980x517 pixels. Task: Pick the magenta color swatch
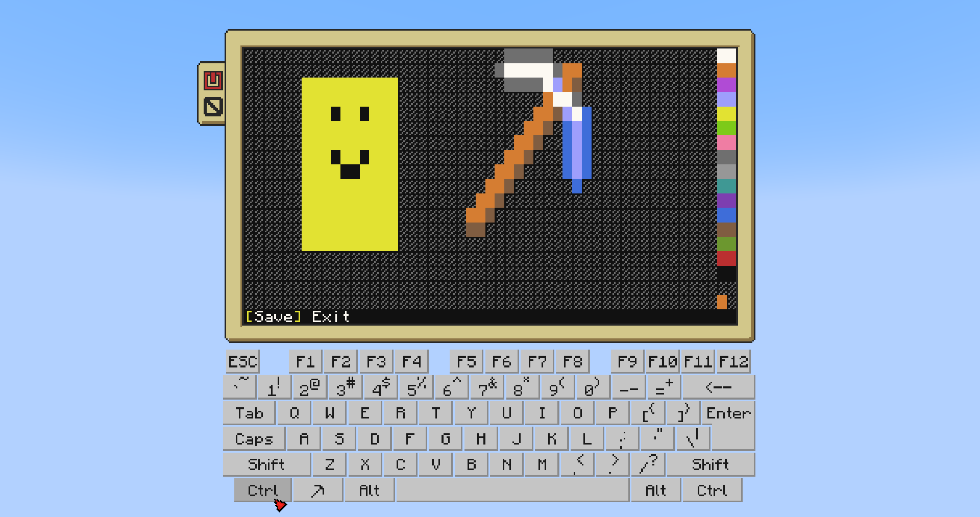click(726, 85)
